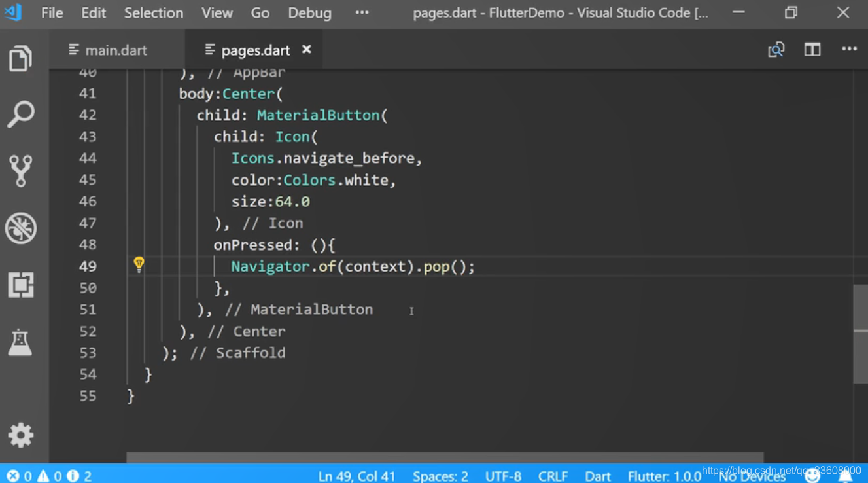Open the Debug view in activity bar
The image size is (868, 483).
click(20, 228)
